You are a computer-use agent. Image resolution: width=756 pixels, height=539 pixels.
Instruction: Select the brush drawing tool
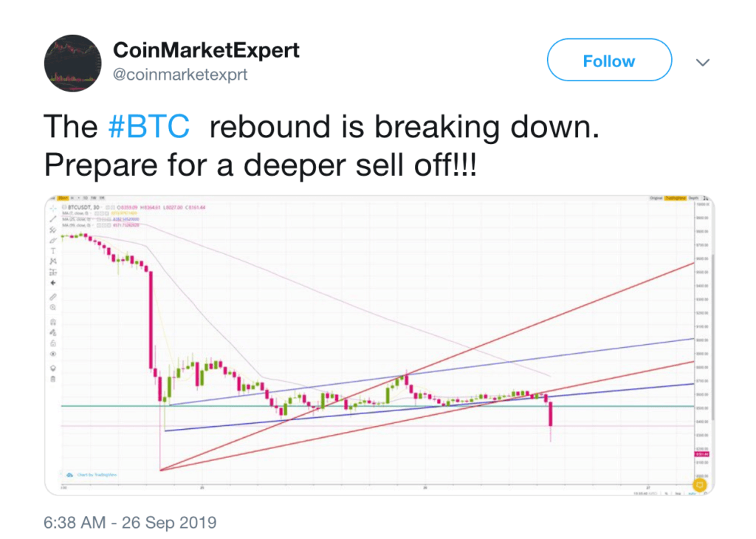(53, 240)
